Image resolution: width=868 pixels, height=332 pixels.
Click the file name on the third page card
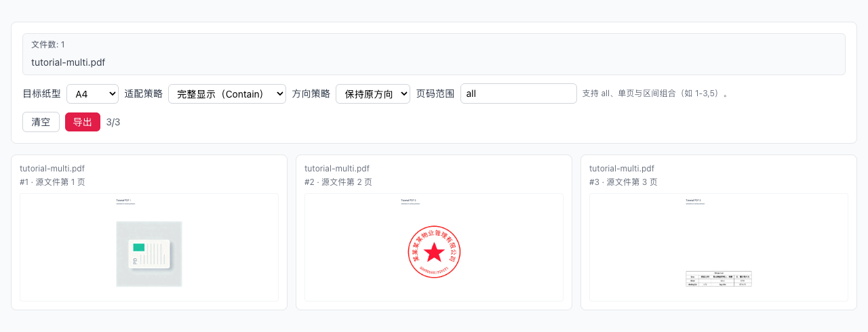coord(622,169)
